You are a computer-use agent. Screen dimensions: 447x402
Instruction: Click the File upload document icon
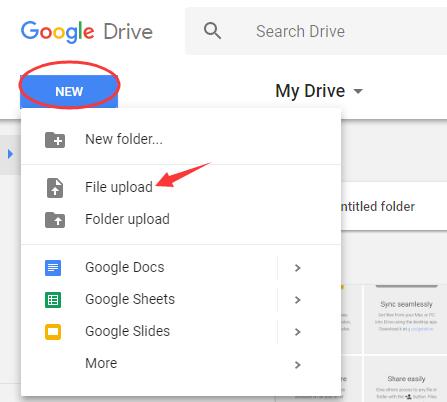(55, 188)
